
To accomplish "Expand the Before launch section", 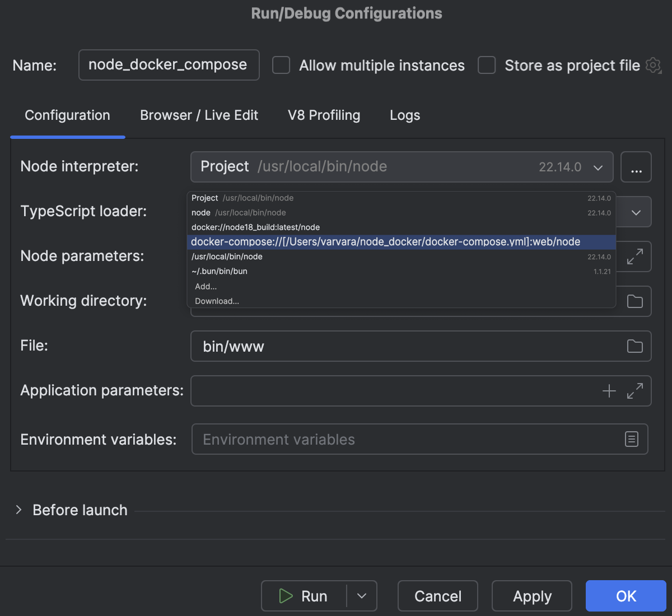I will point(18,510).
